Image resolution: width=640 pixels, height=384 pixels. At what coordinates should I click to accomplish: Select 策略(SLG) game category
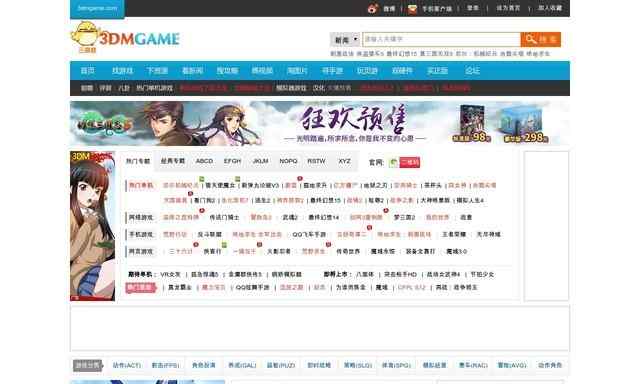point(358,365)
